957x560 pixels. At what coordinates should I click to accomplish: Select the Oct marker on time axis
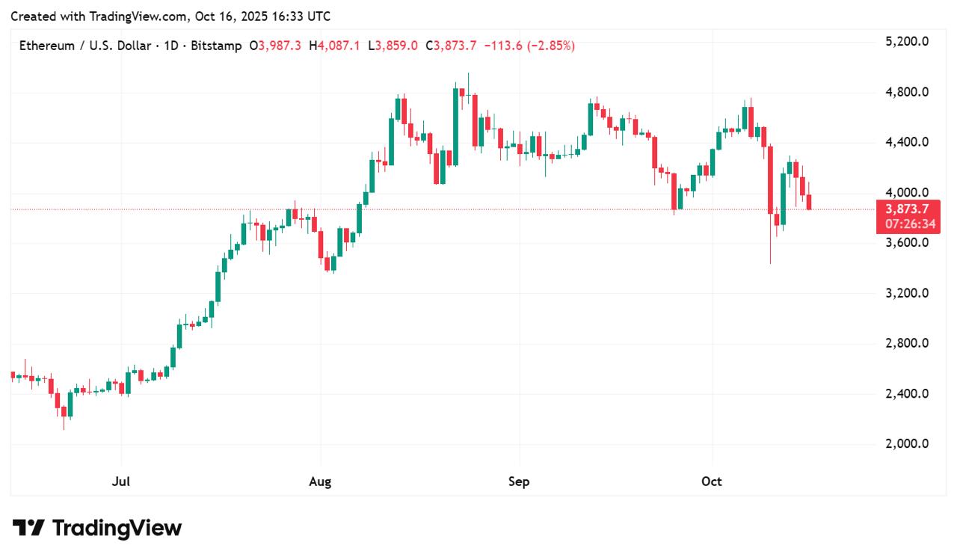click(x=712, y=481)
